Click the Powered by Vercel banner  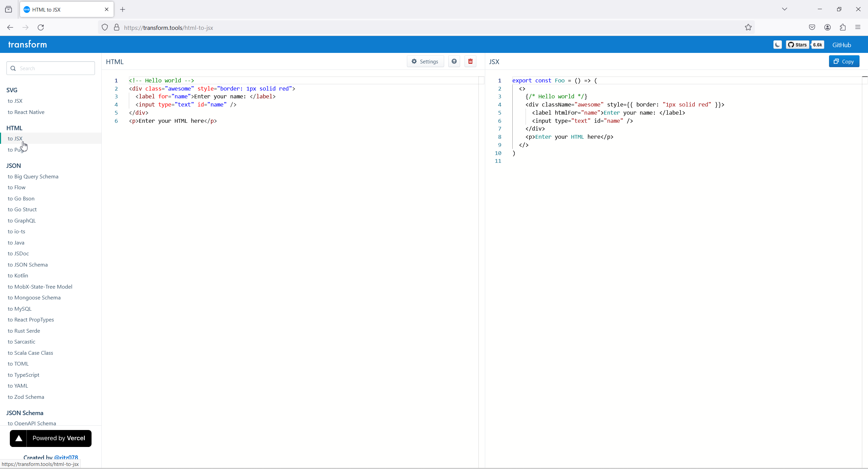tap(51, 438)
